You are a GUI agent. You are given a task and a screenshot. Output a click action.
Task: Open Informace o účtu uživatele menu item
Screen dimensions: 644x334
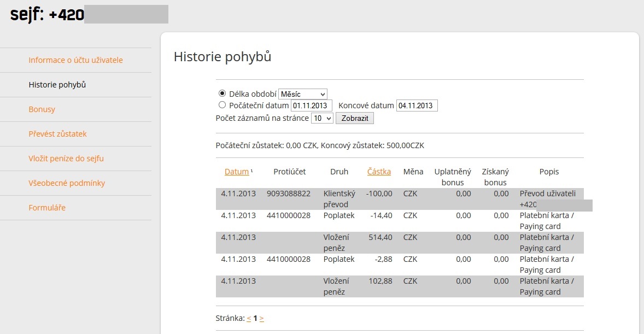tap(75, 60)
